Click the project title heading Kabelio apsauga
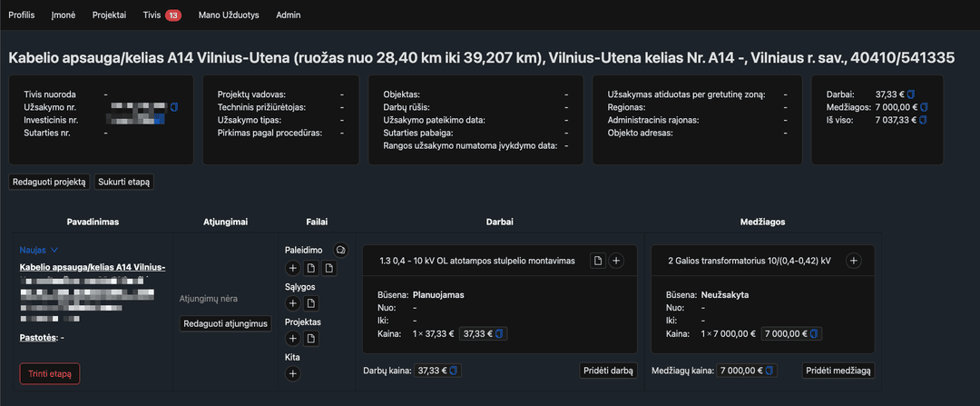This screenshot has width=980, height=406. click(x=481, y=58)
